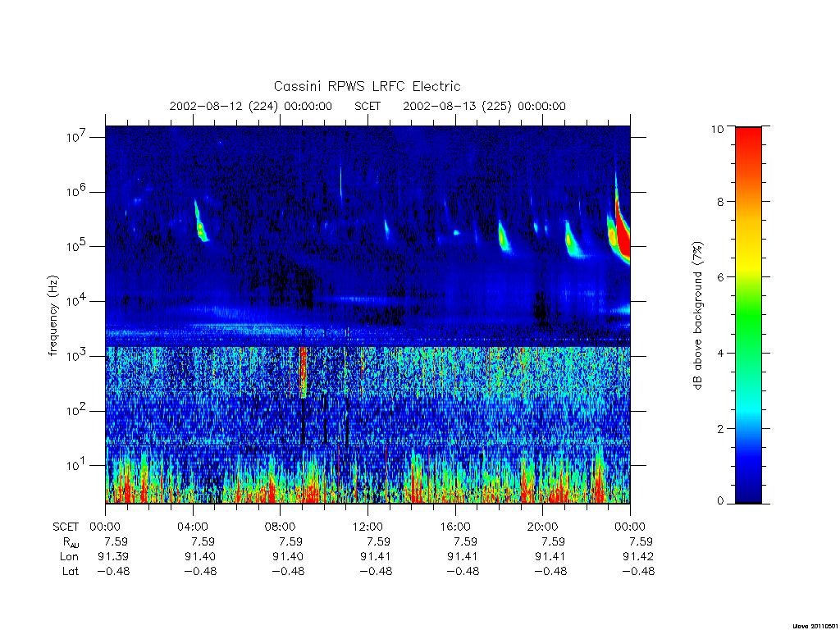Click the 10^7 frequency tick label
Image resolution: width=840 pixels, height=630 pixels.
[78, 137]
